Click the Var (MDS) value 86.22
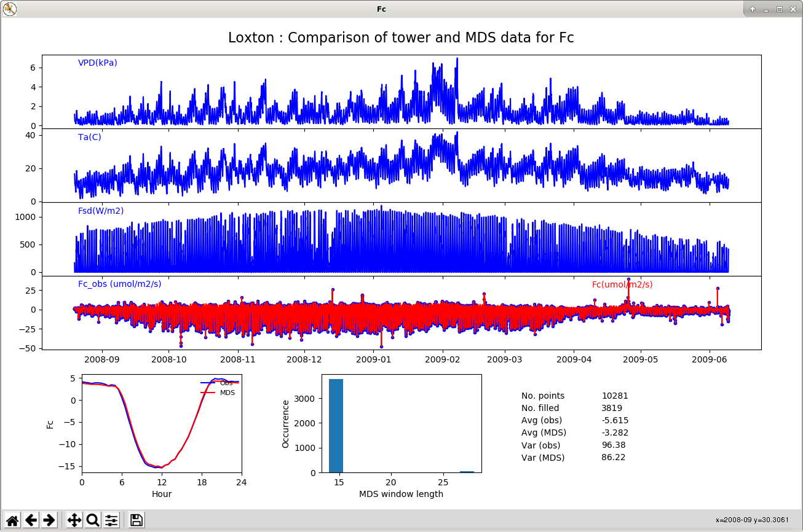 click(x=614, y=457)
